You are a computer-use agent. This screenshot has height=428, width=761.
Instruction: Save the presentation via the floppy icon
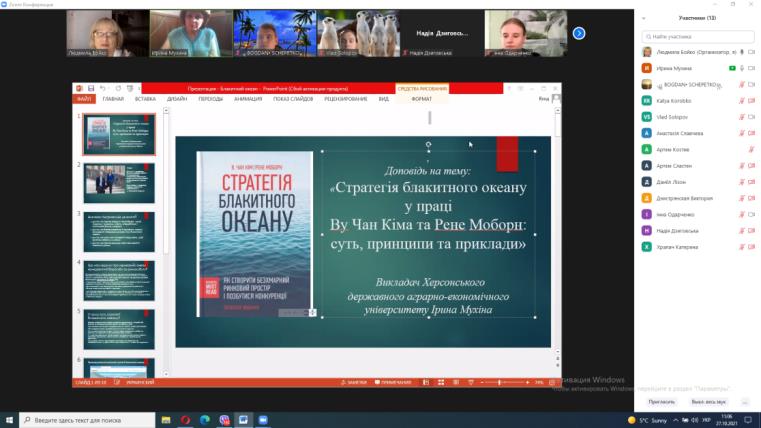tap(91, 88)
